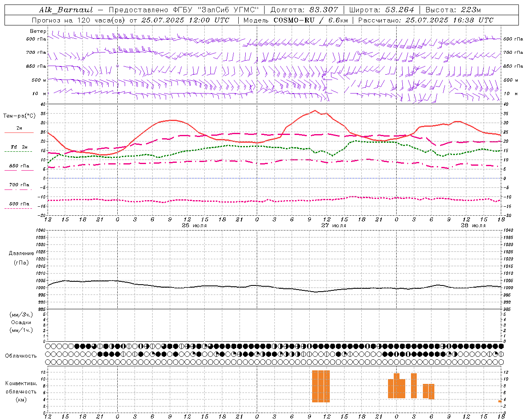Click the 'Ветер' wind panel label
This screenshot has height=420, width=525.
pos(38,31)
